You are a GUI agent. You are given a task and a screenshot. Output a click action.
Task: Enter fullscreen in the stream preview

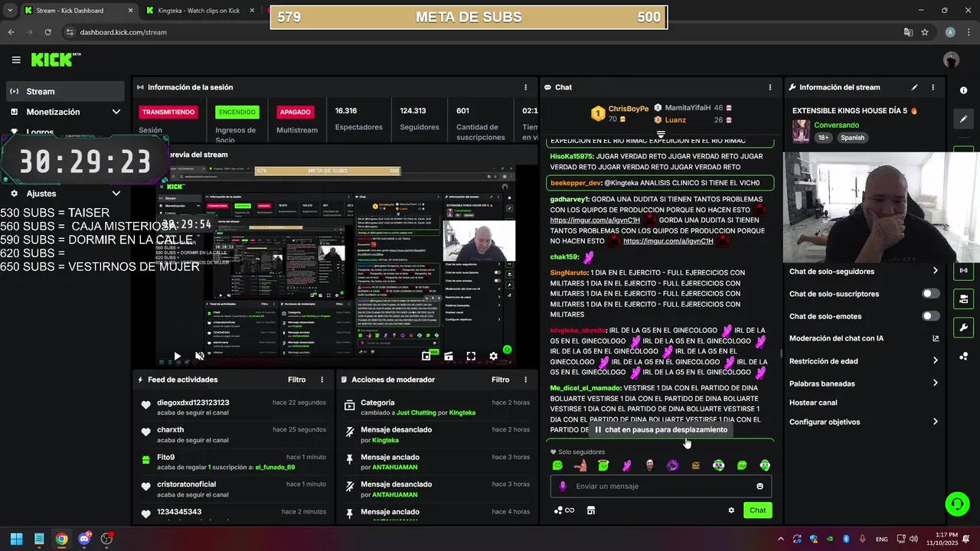471,356
